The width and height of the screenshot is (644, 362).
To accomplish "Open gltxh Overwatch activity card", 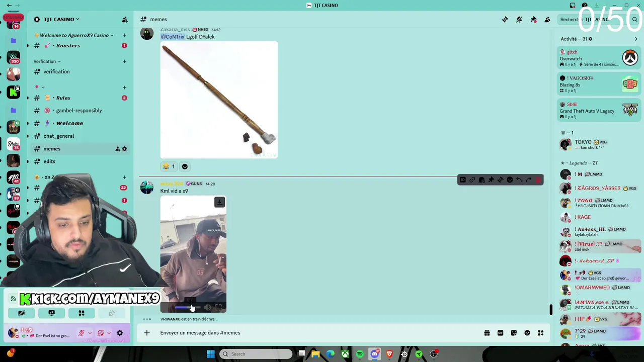I will tap(599, 58).
